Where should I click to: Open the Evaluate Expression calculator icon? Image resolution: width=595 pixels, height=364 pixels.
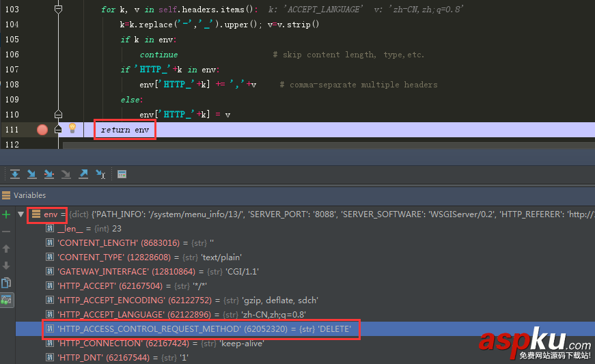click(x=122, y=174)
